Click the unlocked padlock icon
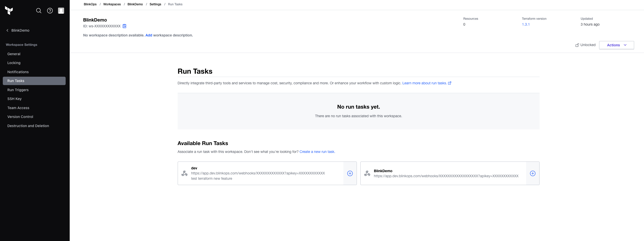 tap(577, 45)
